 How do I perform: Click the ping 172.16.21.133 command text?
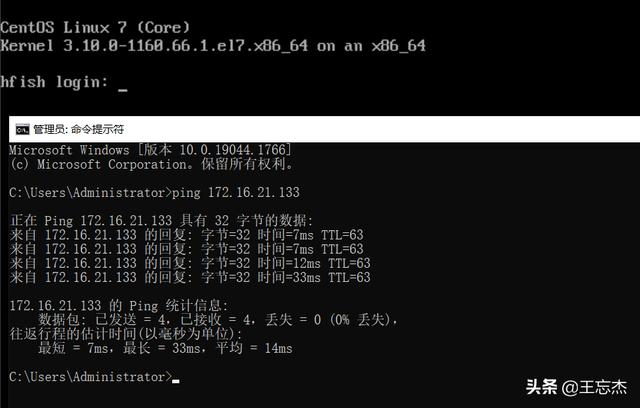coord(236,193)
